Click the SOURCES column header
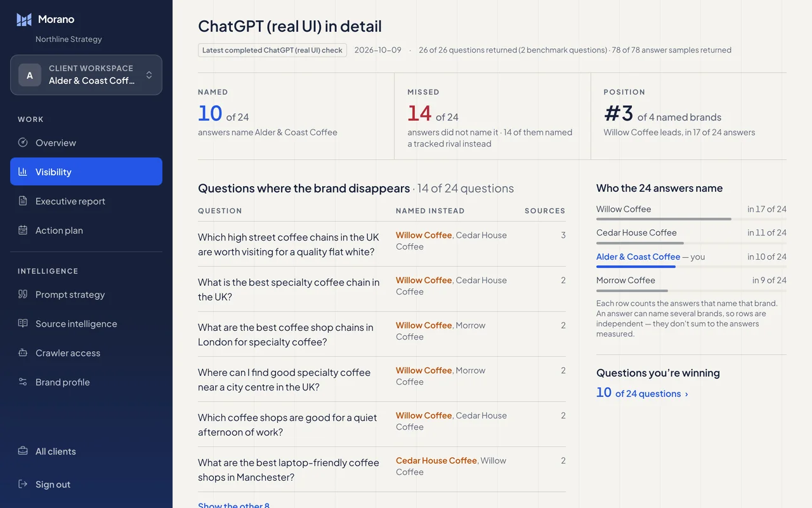This screenshot has height=508, width=812. 545,211
